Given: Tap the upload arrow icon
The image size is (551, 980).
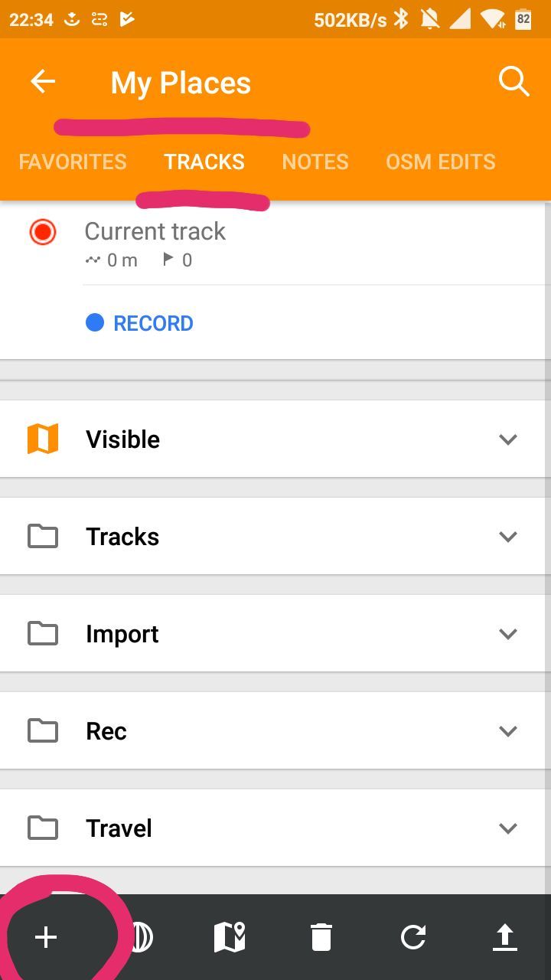Looking at the screenshot, I should click(x=505, y=937).
